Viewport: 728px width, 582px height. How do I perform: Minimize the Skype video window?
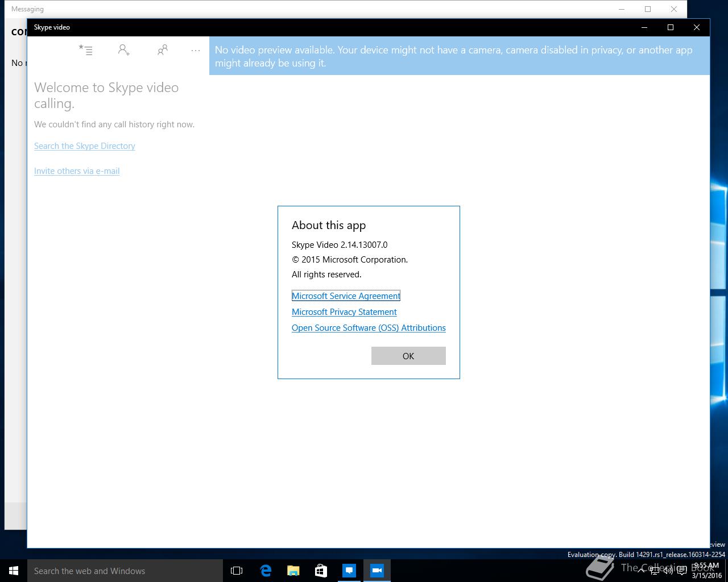(x=644, y=27)
